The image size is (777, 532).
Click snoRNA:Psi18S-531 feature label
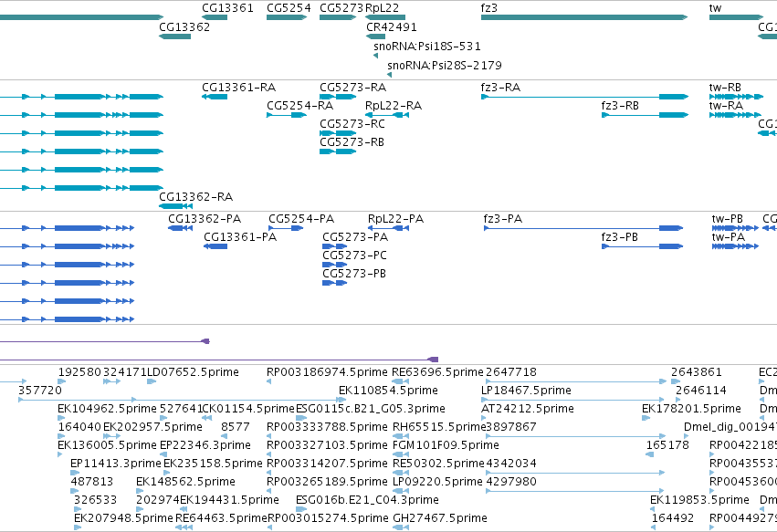[427, 46]
